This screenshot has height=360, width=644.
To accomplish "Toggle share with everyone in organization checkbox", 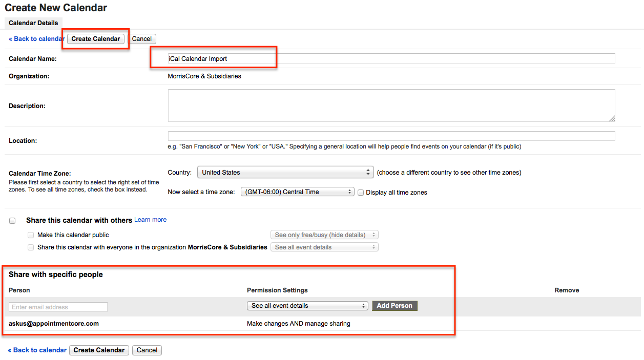I will point(31,247).
